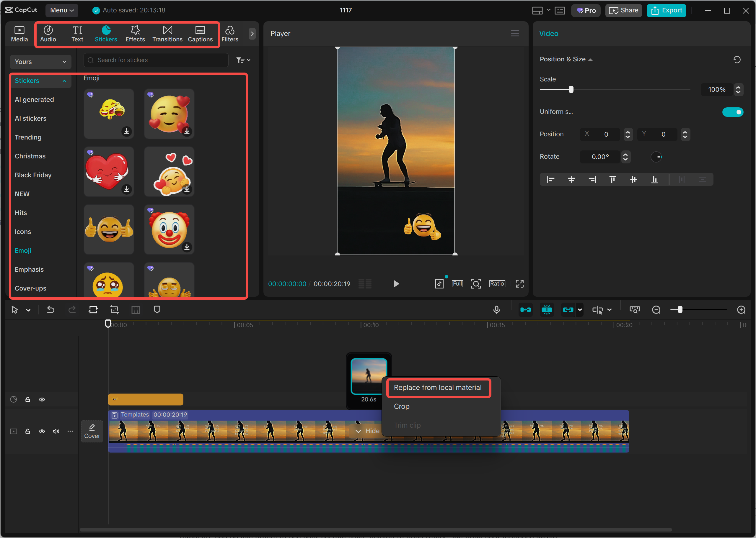Open the Yours sticker source dropdown
The height and width of the screenshot is (538, 756).
click(40, 62)
